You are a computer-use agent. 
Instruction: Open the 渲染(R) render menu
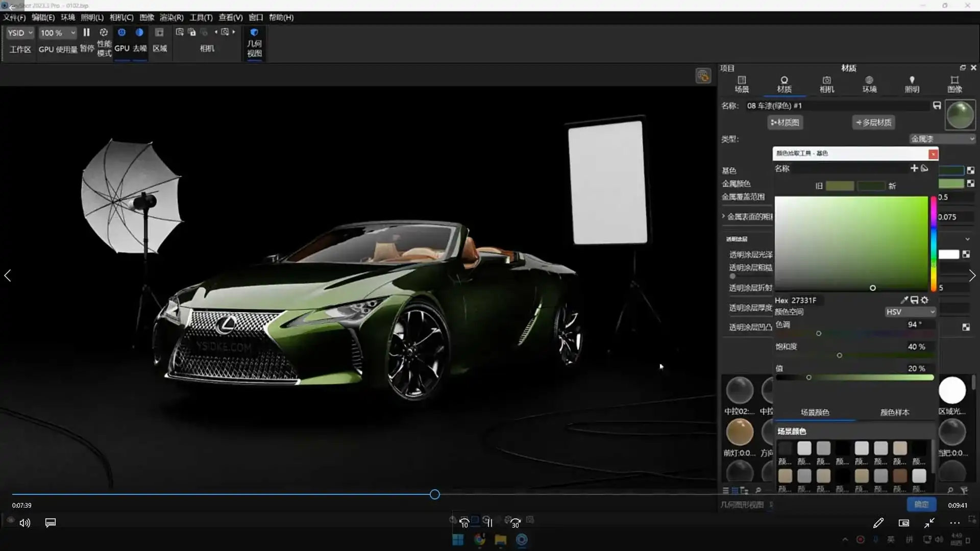pos(171,17)
